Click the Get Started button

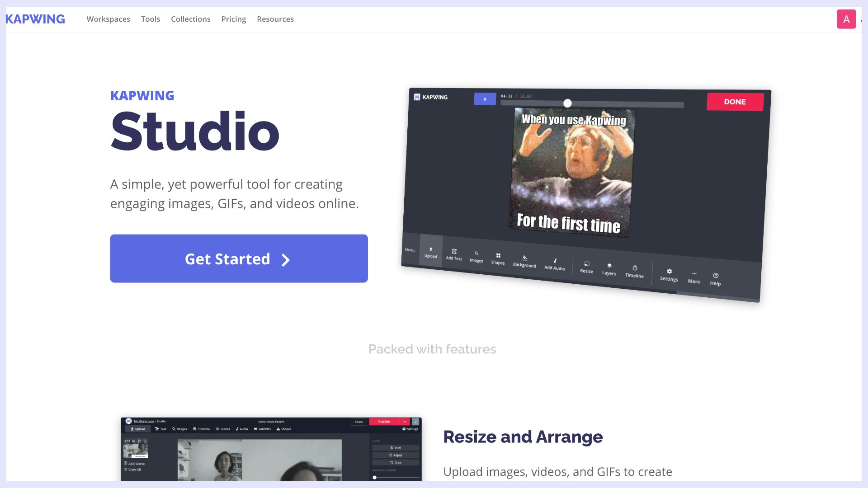[239, 258]
